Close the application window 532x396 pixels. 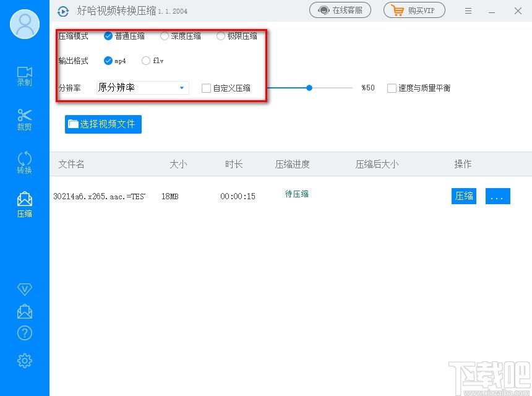point(518,11)
